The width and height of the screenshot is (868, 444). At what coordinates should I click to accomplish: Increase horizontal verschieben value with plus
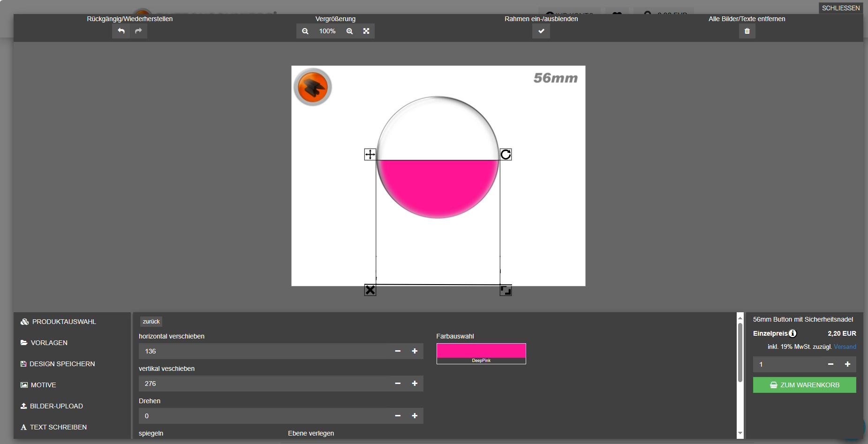(x=415, y=351)
